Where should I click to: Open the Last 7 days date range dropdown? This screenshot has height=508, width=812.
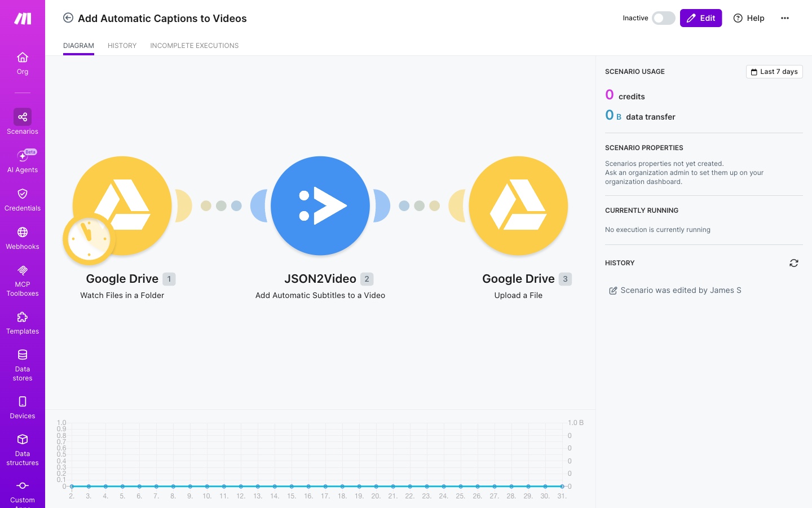(x=774, y=72)
